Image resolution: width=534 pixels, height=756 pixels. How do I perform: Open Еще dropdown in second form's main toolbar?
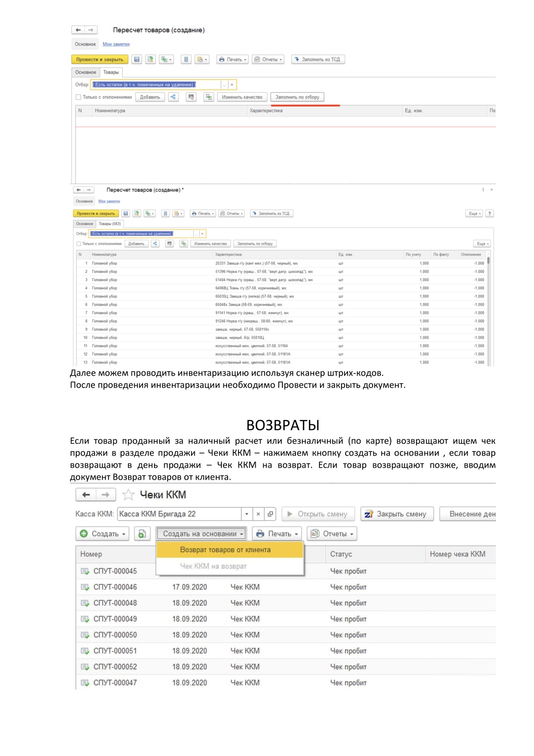click(x=474, y=213)
